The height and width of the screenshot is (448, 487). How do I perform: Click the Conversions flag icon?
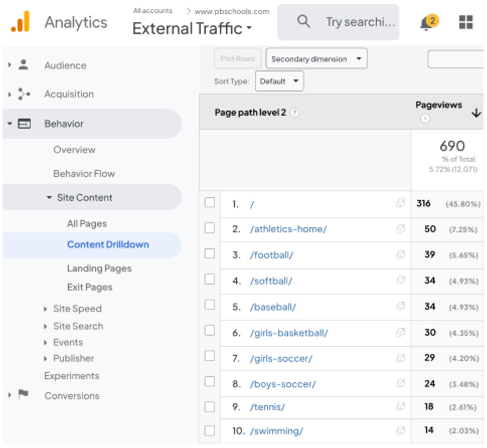23,395
